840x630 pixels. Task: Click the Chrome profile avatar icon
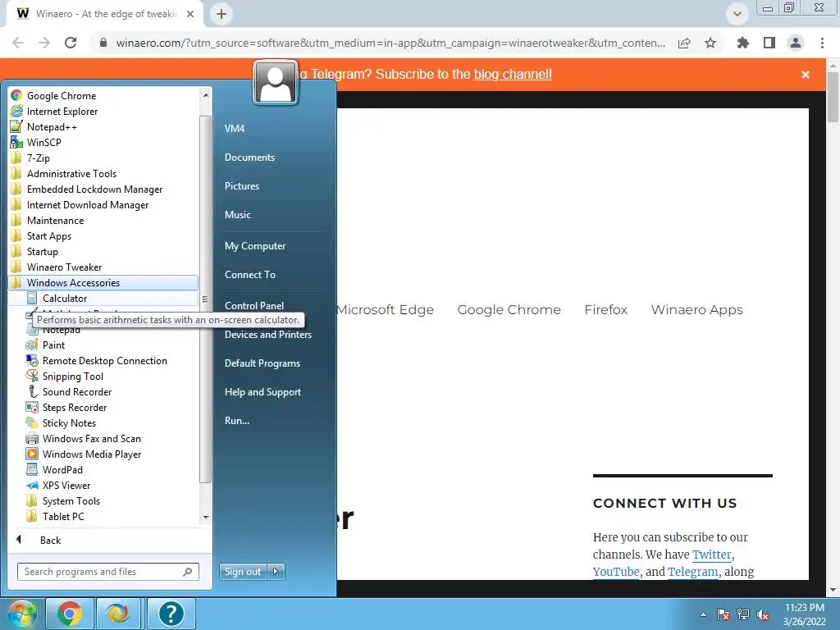(796, 43)
